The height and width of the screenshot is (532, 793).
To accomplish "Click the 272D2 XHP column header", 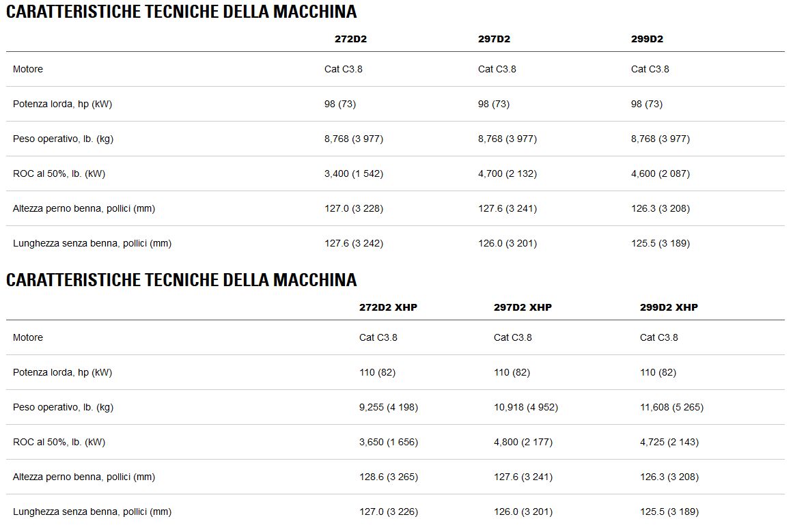I will pyautogui.click(x=388, y=307).
